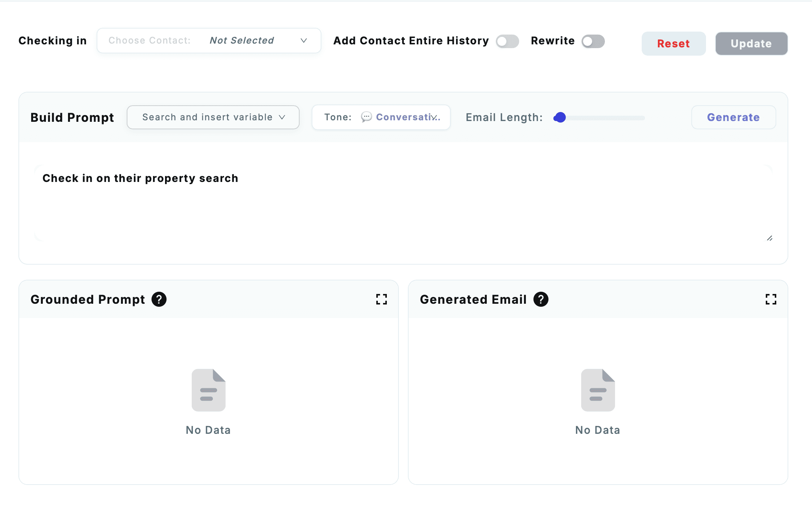Screen dimensions: 812x515
Task: Click Generate to create email
Action: (733, 117)
